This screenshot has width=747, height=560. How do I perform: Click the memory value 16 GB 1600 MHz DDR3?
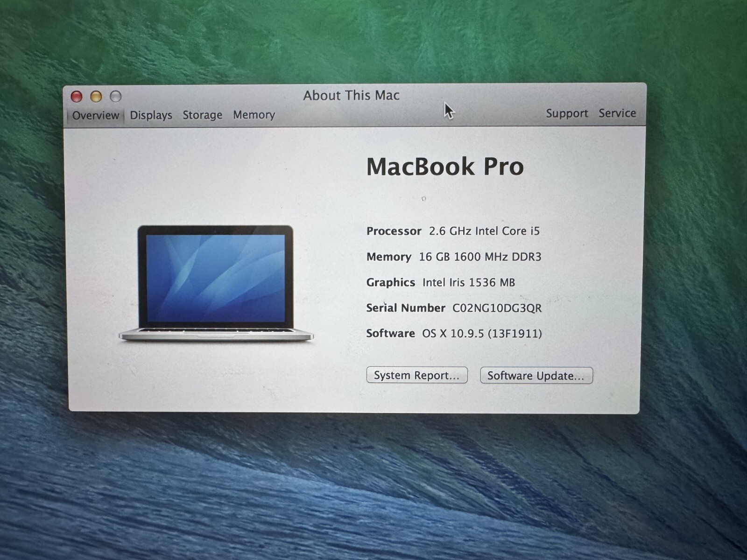[480, 257]
